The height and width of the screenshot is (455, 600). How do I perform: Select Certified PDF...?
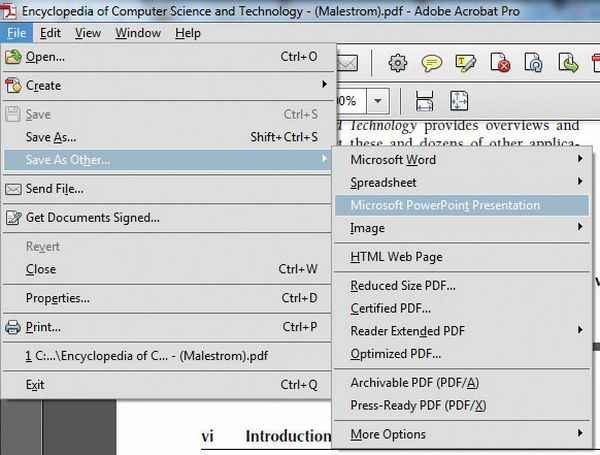[x=462, y=308]
